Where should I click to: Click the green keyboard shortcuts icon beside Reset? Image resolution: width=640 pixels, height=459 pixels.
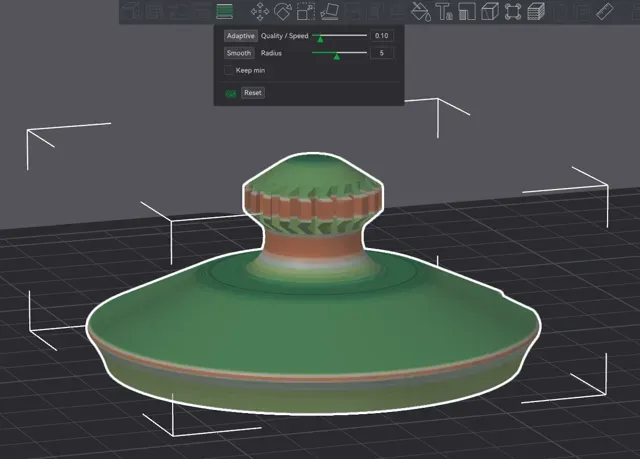pyautogui.click(x=231, y=93)
